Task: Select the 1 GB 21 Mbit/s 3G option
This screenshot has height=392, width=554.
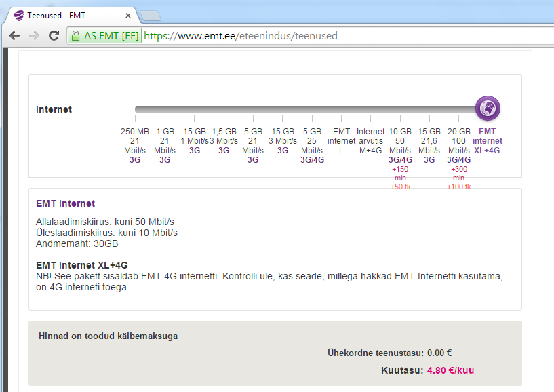Action: point(165,145)
